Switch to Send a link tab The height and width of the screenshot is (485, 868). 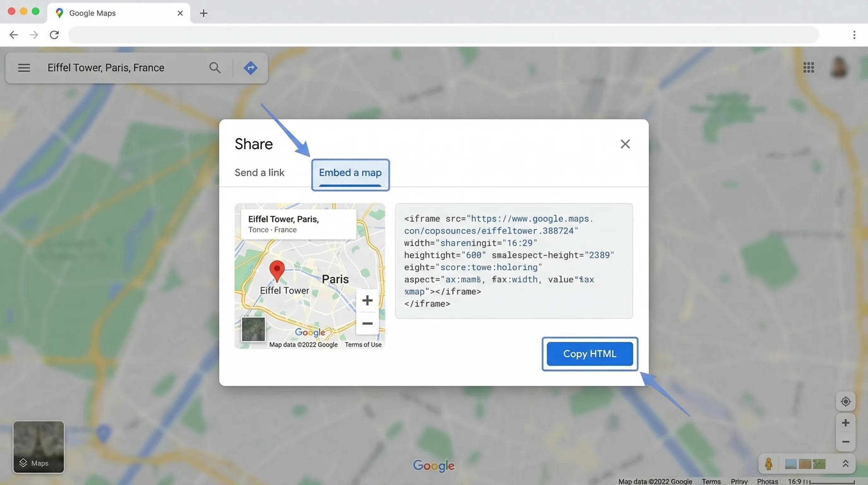click(259, 173)
